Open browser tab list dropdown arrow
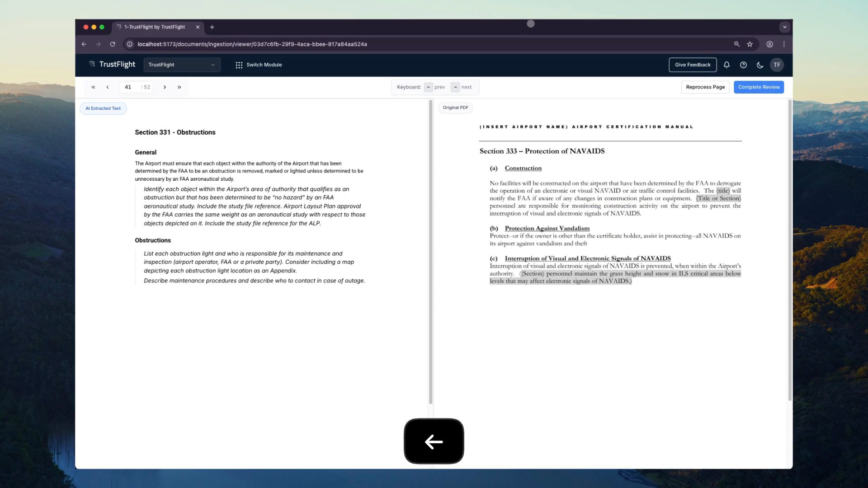Screen dimensions: 868x488 pos(785,27)
